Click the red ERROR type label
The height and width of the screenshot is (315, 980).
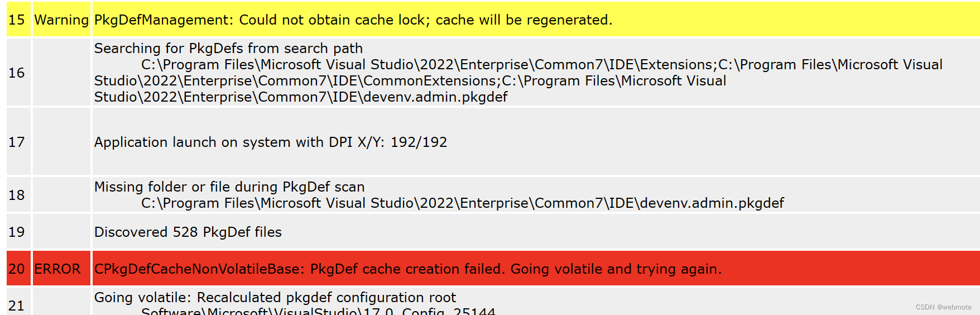coord(57,269)
